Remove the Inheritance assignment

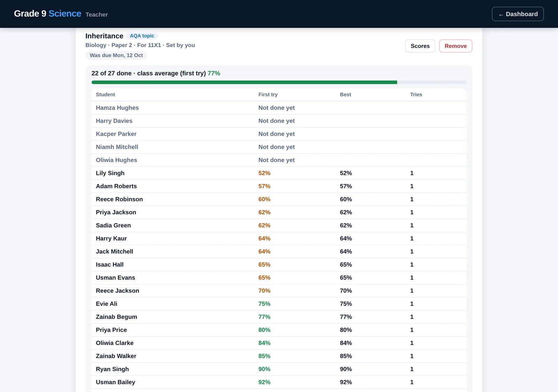pos(455,46)
